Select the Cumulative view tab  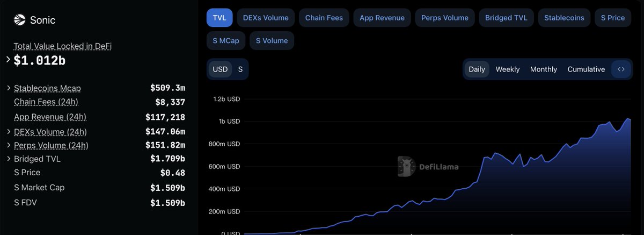586,69
